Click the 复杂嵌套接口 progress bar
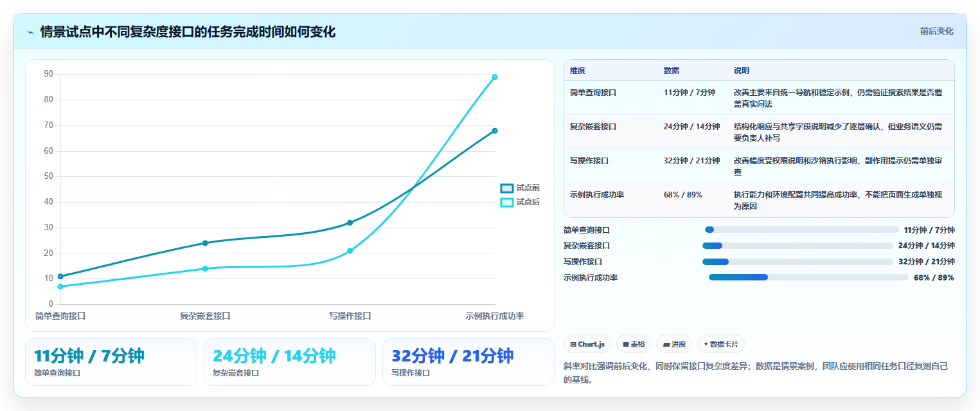The height and width of the screenshot is (411, 980). tap(797, 246)
